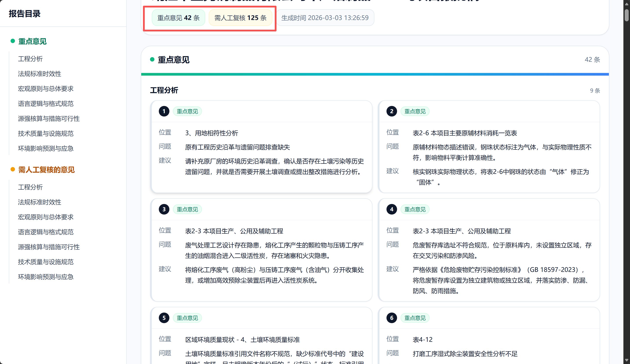Click the scroll-down arrow of the page scrollbar
630x364 pixels.
pos(626,360)
